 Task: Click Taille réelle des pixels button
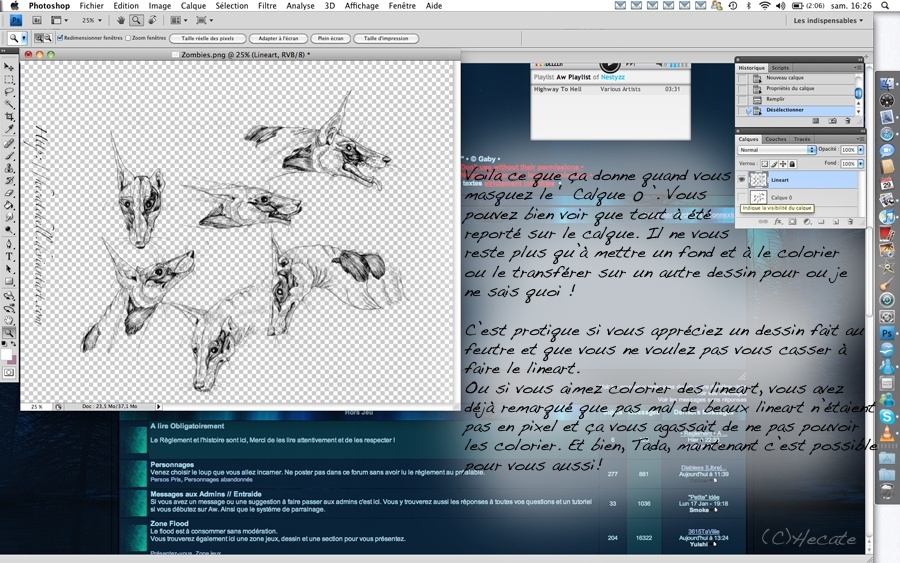[208, 38]
